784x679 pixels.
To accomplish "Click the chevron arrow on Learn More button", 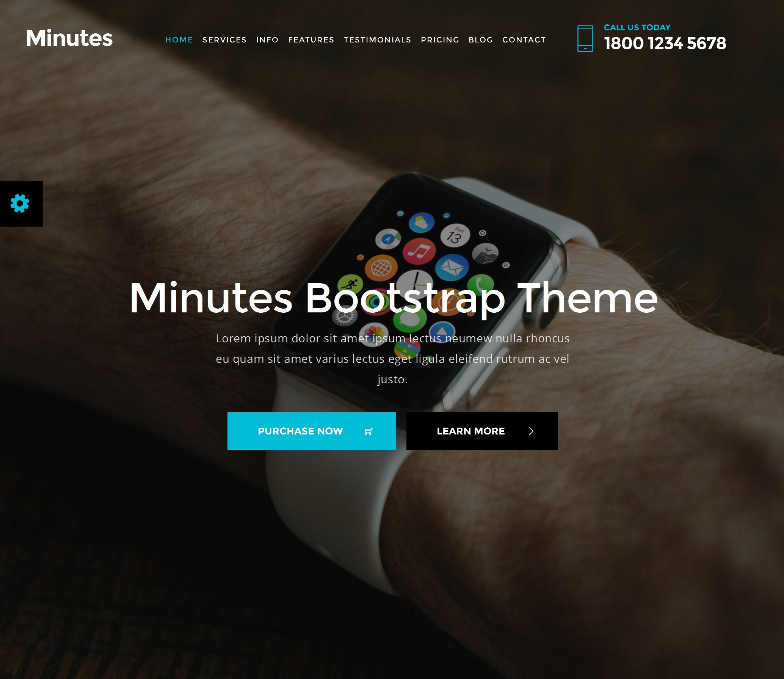I will (x=532, y=430).
